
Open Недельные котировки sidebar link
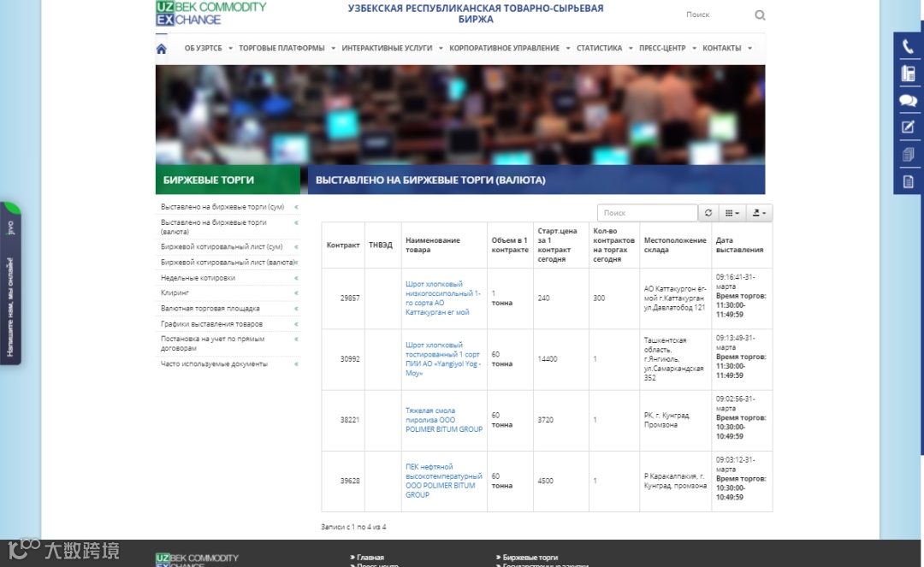(198, 278)
